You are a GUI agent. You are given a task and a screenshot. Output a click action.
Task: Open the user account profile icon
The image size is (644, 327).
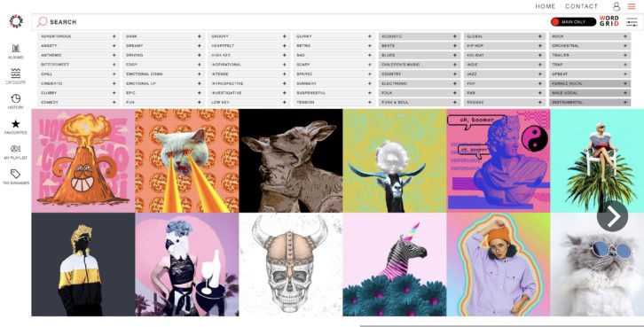617,6
